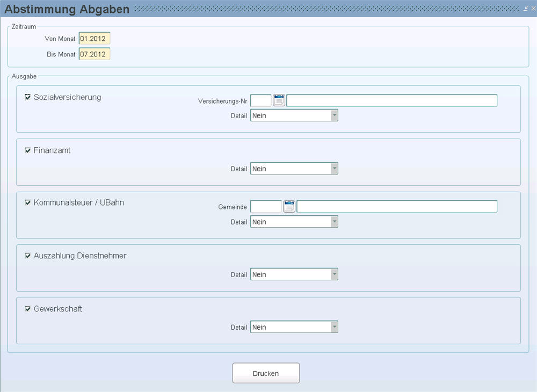
Task: Uncheck the Sozialversicherung checkbox
Action: (28, 97)
